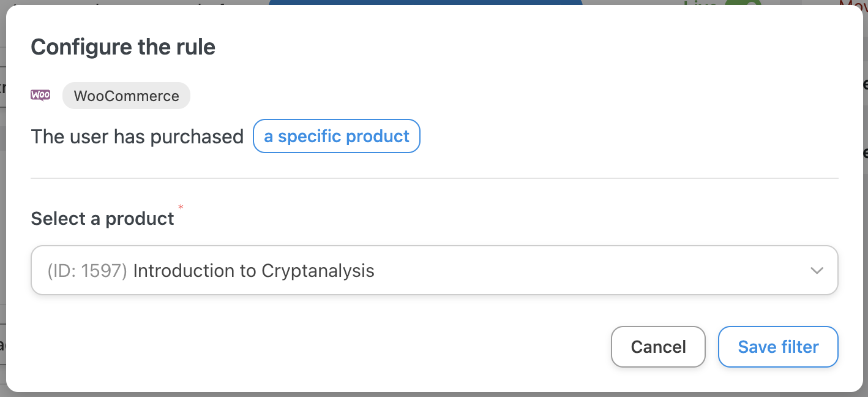This screenshot has width=868, height=397.
Task: Click 'The user has purchased' sentence text
Action: point(137,136)
